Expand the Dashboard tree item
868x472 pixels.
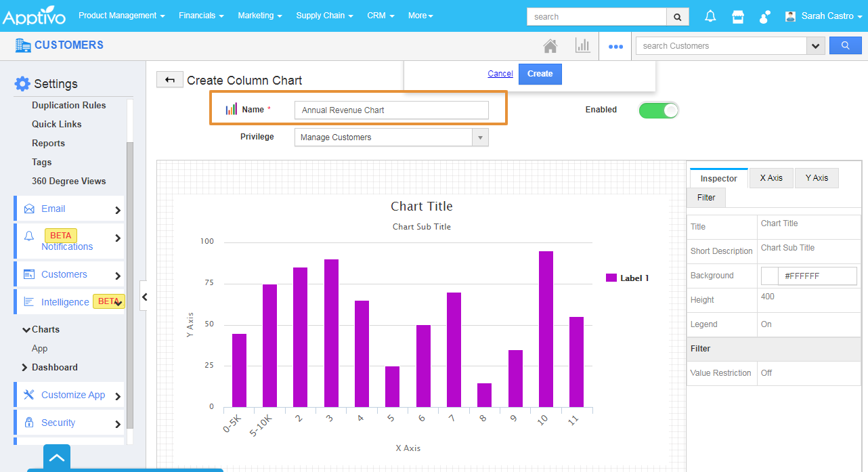(x=54, y=367)
